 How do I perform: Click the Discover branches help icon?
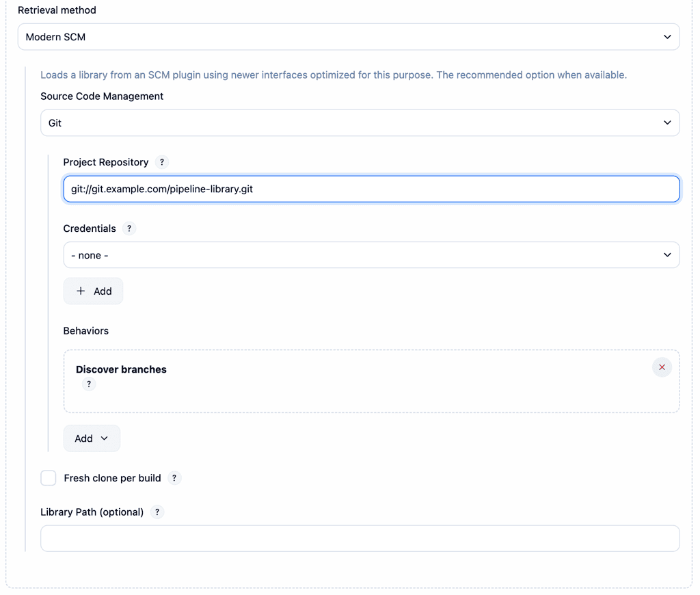click(x=89, y=384)
